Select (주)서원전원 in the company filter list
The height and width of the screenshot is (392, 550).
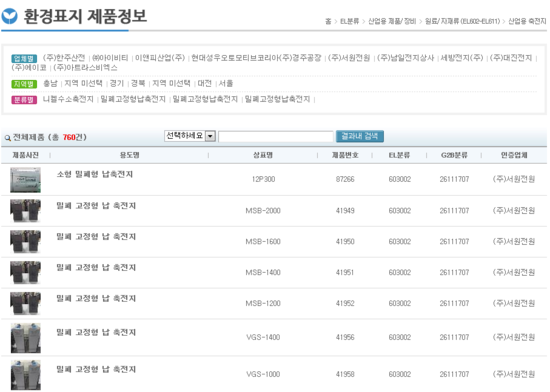pyautogui.click(x=349, y=58)
